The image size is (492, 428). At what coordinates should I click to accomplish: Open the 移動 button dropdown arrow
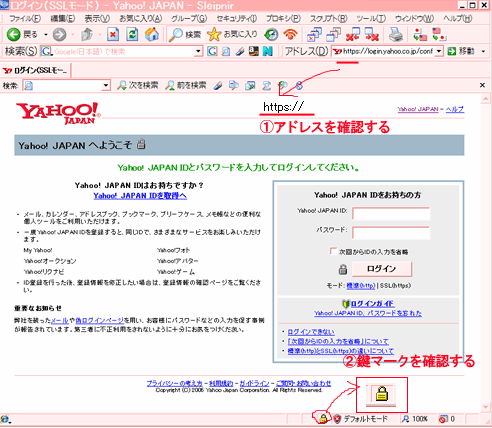pyautogui.click(x=483, y=51)
